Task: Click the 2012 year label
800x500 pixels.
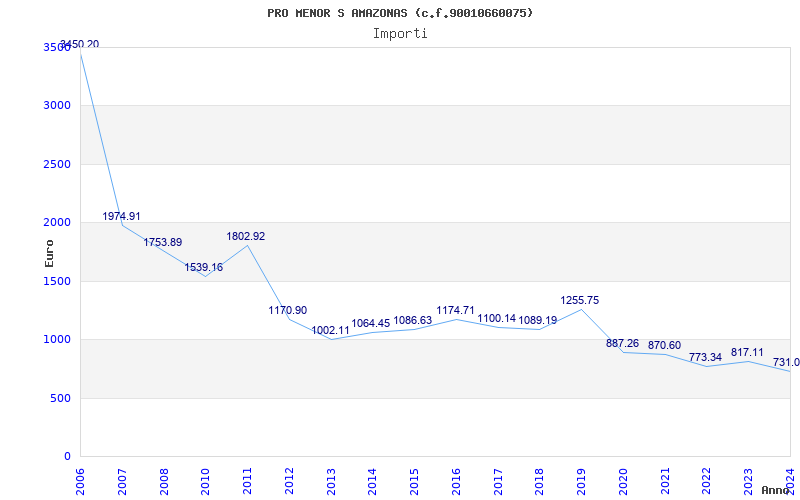Action: click(289, 481)
